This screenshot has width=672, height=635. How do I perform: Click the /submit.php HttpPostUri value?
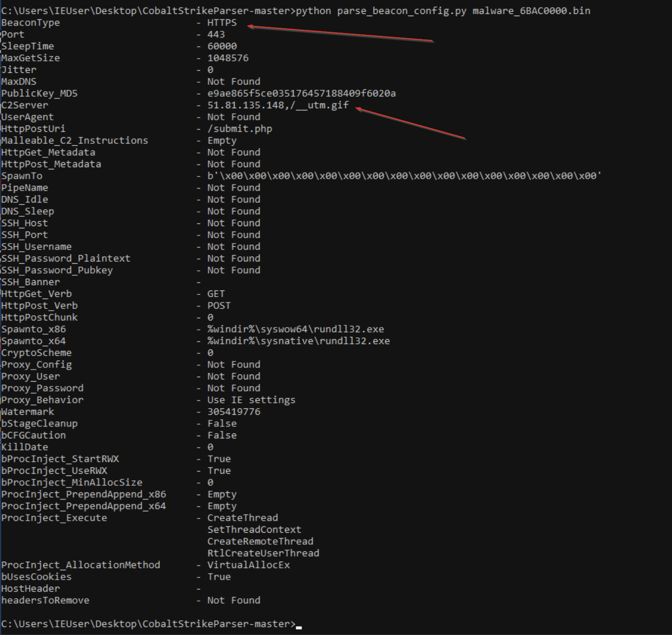click(x=239, y=129)
